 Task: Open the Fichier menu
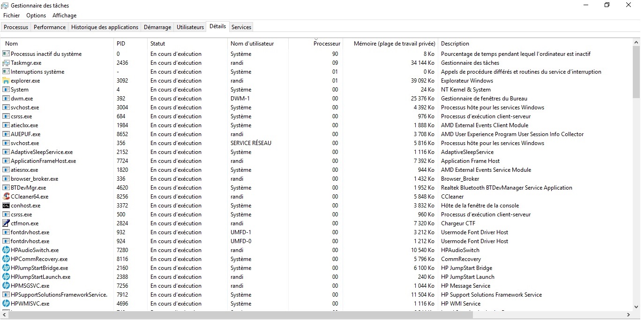pyautogui.click(x=12, y=15)
